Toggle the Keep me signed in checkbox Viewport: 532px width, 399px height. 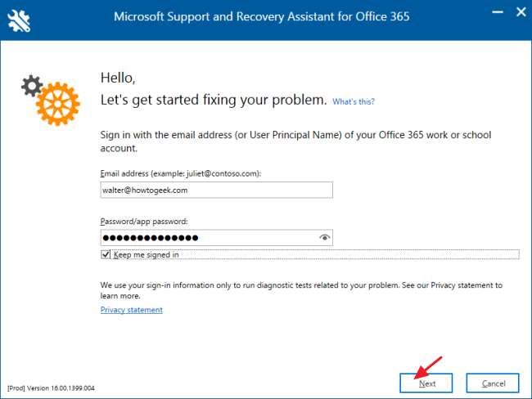pyautogui.click(x=106, y=254)
